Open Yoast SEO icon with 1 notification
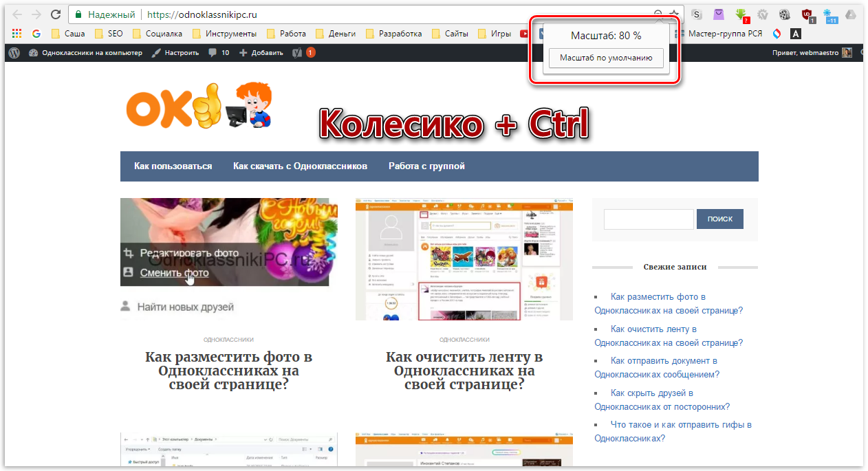This screenshot has height=471, width=868. tap(304, 52)
